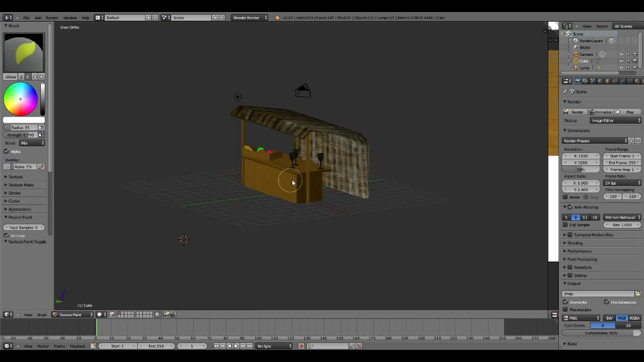Hide the Cube object with eye icon
The height and width of the screenshot is (362, 644).
point(621,61)
